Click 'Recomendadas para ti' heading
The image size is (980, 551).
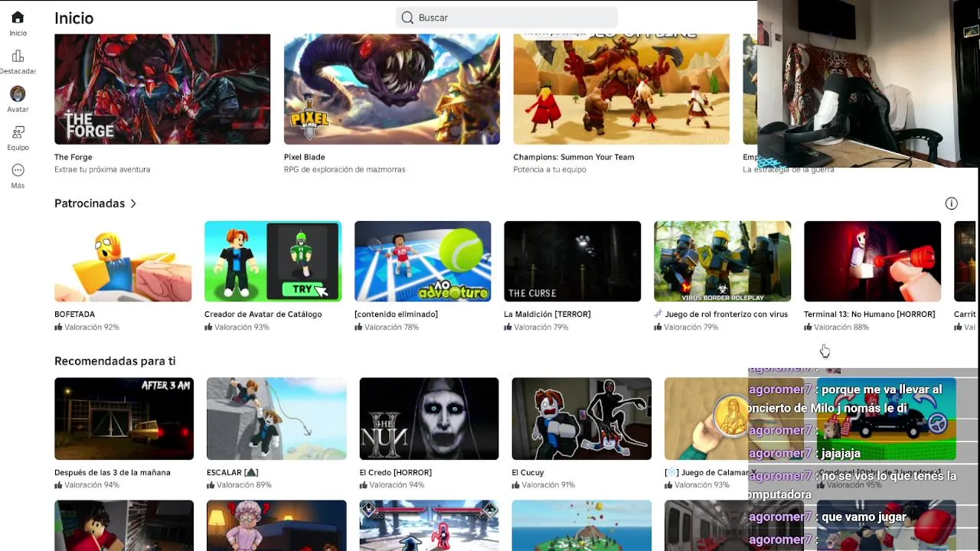pos(115,361)
